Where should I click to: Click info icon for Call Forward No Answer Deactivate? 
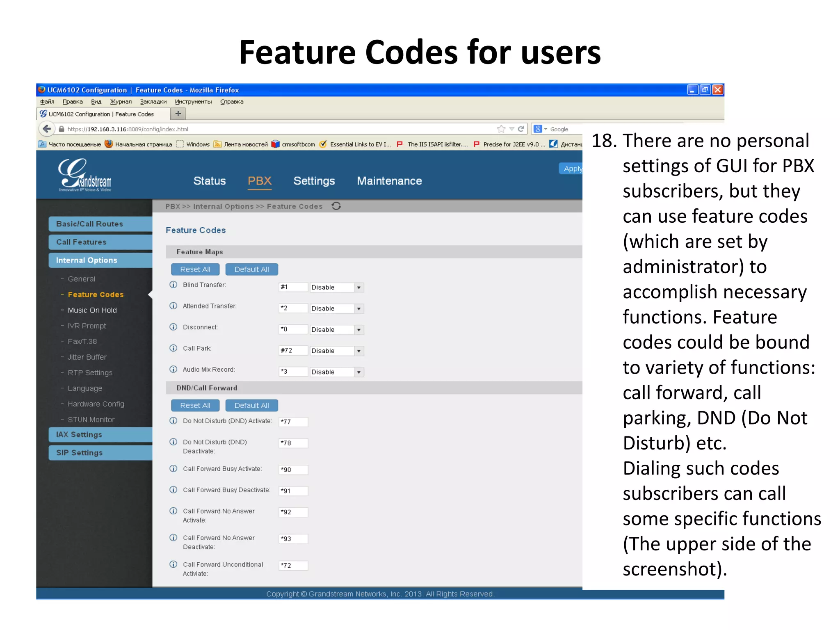tap(173, 538)
